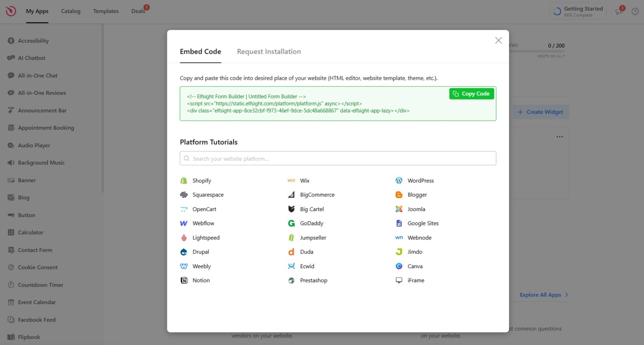
Task: Click the WordPress platform icon
Action: point(399,180)
